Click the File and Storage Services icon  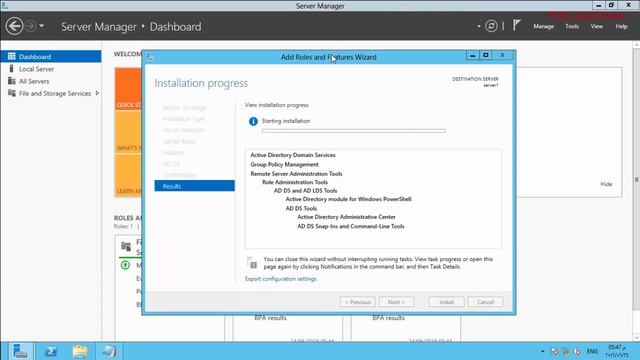pyautogui.click(x=11, y=93)
